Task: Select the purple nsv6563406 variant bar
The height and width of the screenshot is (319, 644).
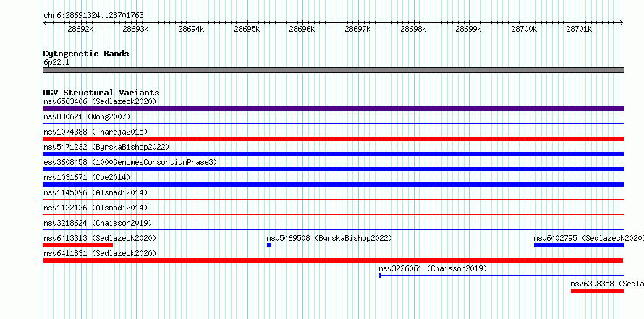Action: tap(333, 109)
